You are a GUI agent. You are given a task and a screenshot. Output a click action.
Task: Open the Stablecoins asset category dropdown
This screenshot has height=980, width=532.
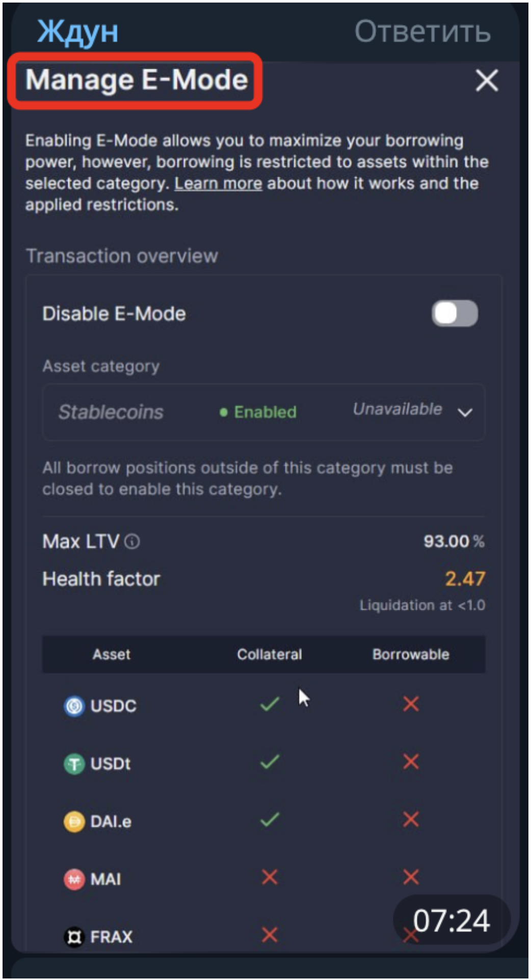263,412
